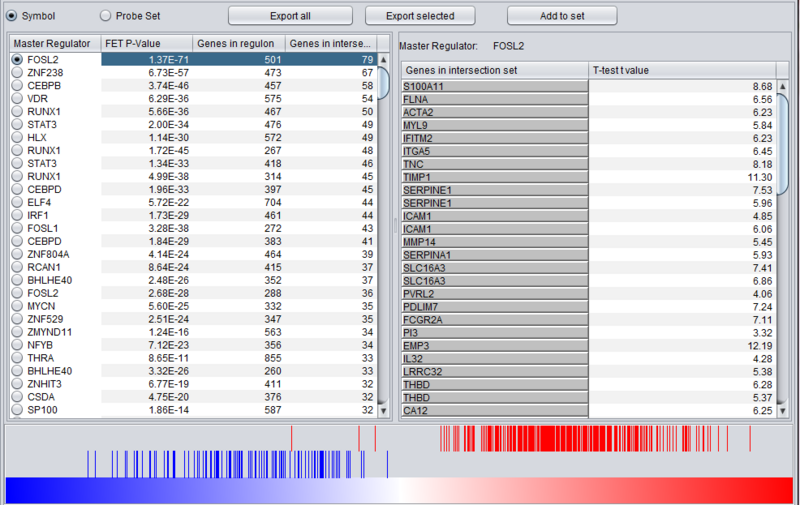Click scroll up arrow of regulator table
Viewport: 800px width, 505px height.
tap(383, 59)
